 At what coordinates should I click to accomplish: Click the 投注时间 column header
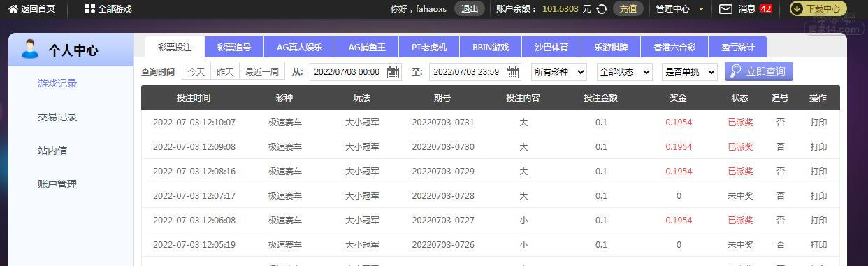click(x=194, y=98)
